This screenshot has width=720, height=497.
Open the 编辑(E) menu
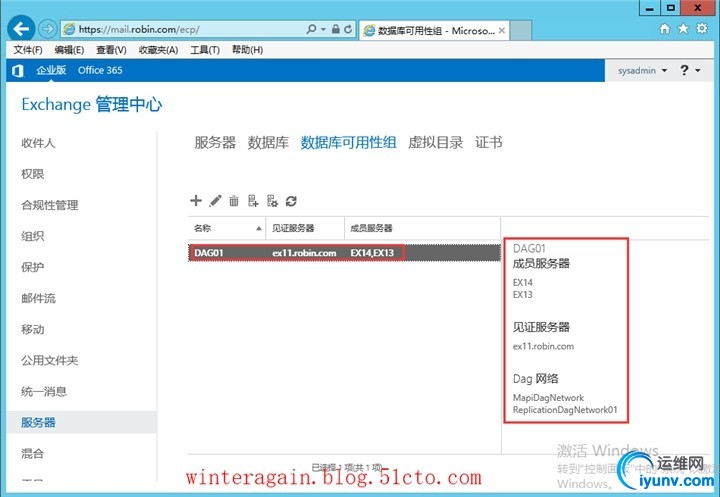(x=69, y=50)
